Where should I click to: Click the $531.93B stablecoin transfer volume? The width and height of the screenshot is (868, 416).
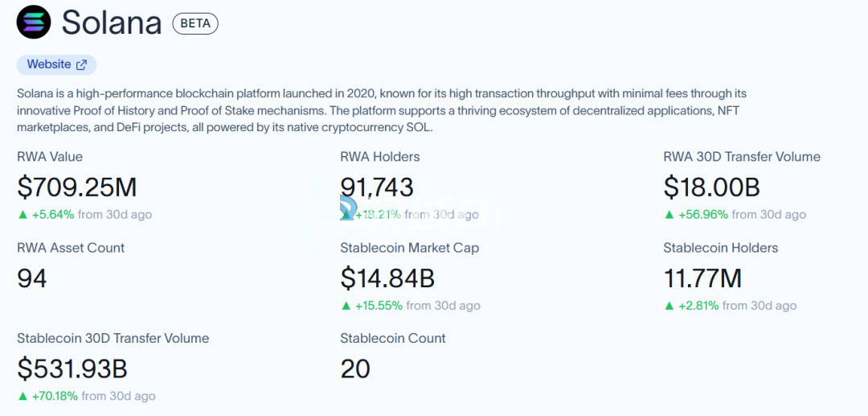[72, 369]
